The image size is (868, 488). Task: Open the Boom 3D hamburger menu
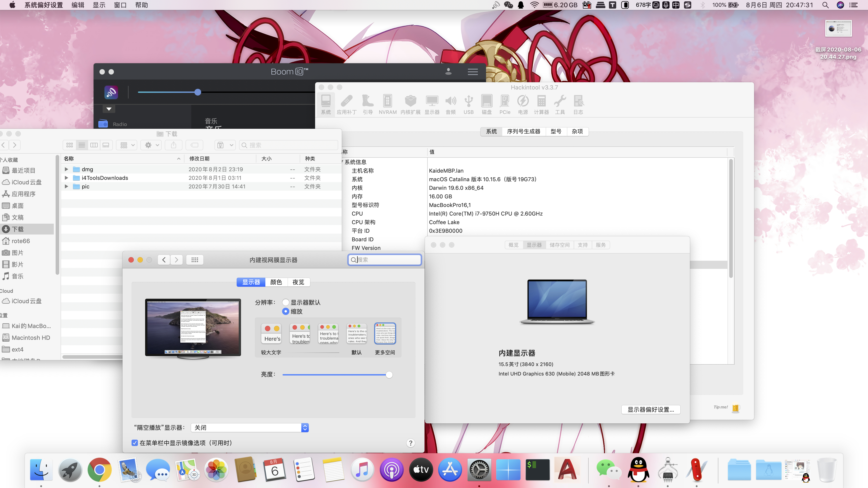(473, 72)
